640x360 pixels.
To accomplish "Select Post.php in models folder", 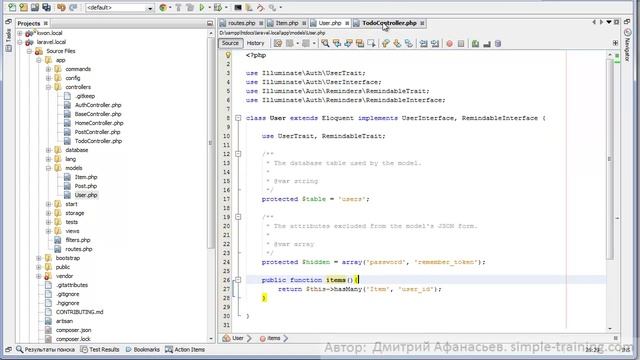I will [x=85, y=186].
